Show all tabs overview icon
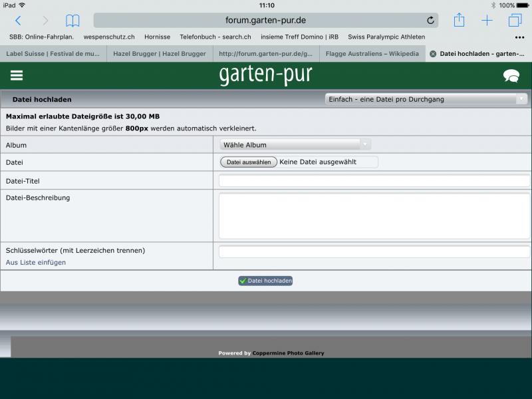The image size is (532, 399). (x=515, y=21)
